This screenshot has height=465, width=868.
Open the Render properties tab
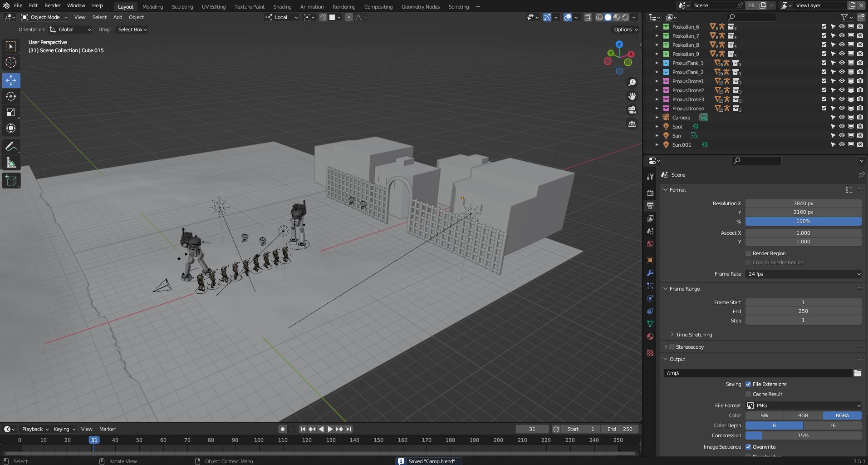pyautogui.click(x=650, y=193)
